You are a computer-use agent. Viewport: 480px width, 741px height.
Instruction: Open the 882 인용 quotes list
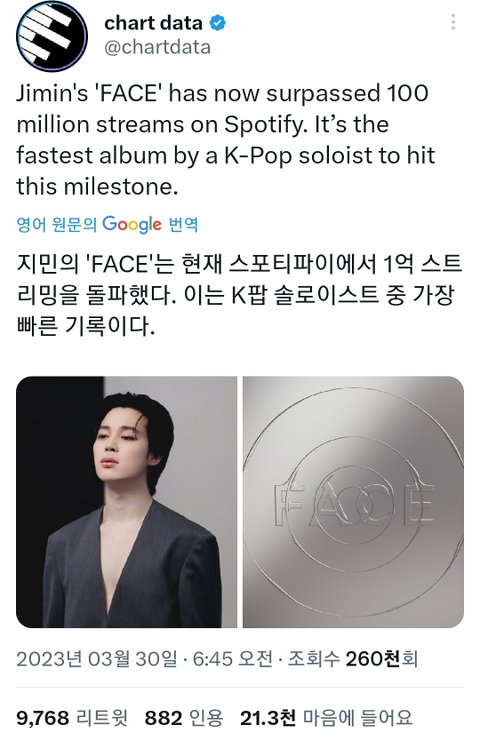184,718
